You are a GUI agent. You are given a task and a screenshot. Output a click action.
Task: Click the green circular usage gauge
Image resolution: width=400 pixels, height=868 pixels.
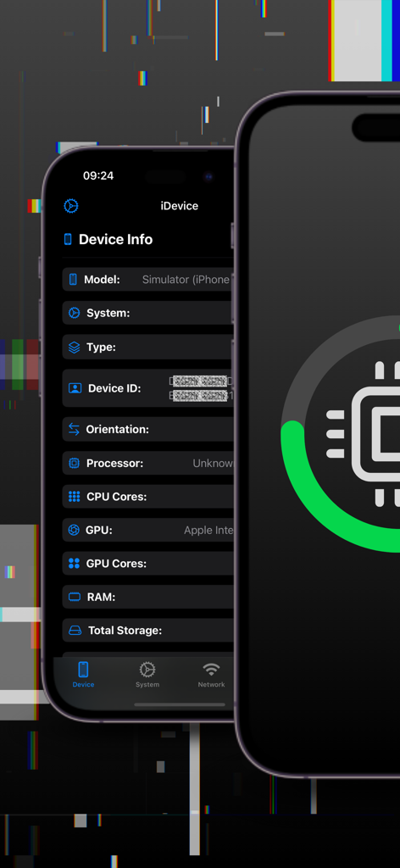click(340, 433)
